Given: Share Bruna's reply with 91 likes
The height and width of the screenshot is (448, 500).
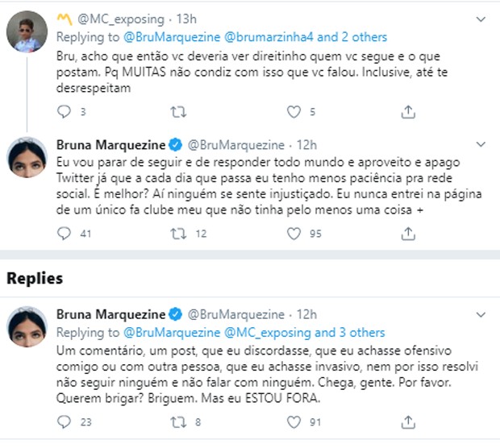Looking at the screenshot, I should (x=408, y=421).
